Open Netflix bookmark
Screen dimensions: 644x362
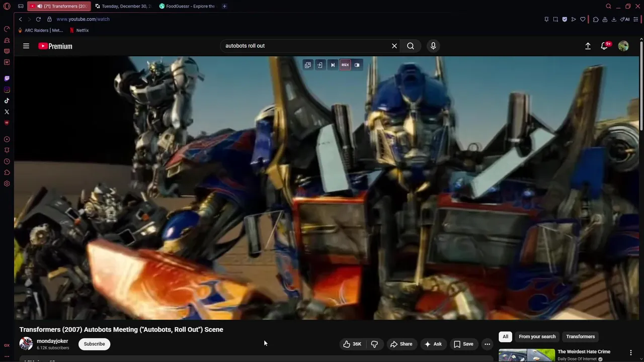click(79, 30)
